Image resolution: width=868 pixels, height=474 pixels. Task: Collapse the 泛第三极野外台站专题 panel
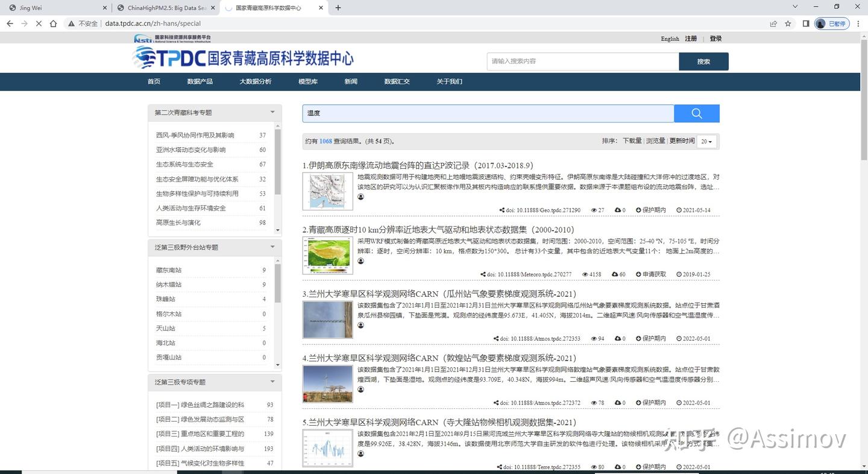pyautogui.click(x=272, y=247)
